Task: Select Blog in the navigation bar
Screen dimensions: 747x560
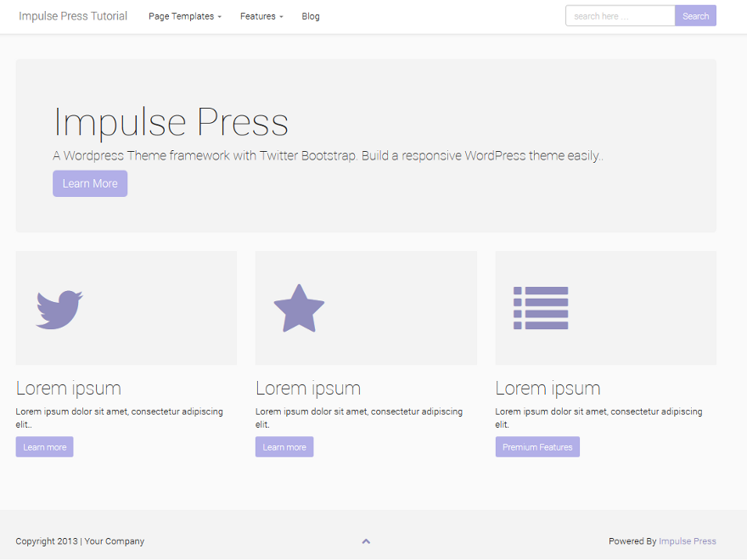Action: point(311,16)
